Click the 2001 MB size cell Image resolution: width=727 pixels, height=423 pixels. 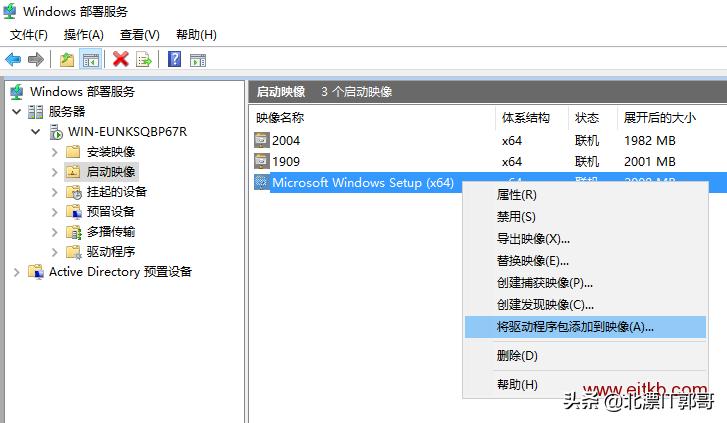tap(650, 162)
